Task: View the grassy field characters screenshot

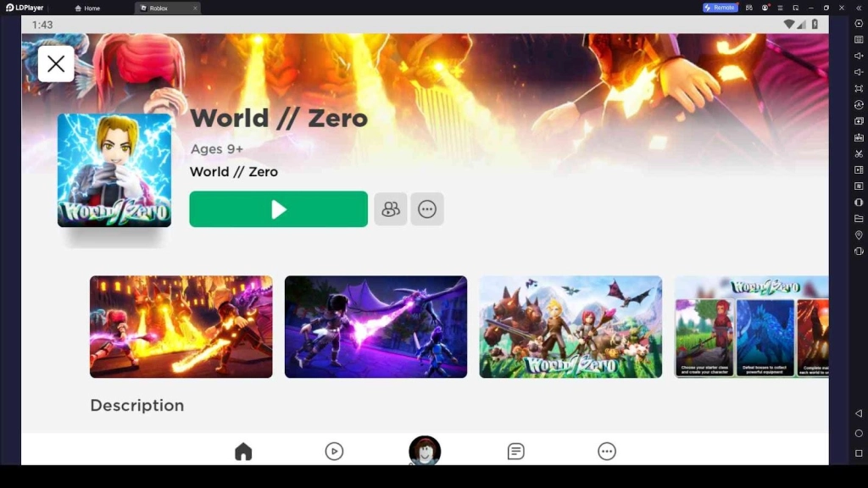Action: tap(570, 327)
